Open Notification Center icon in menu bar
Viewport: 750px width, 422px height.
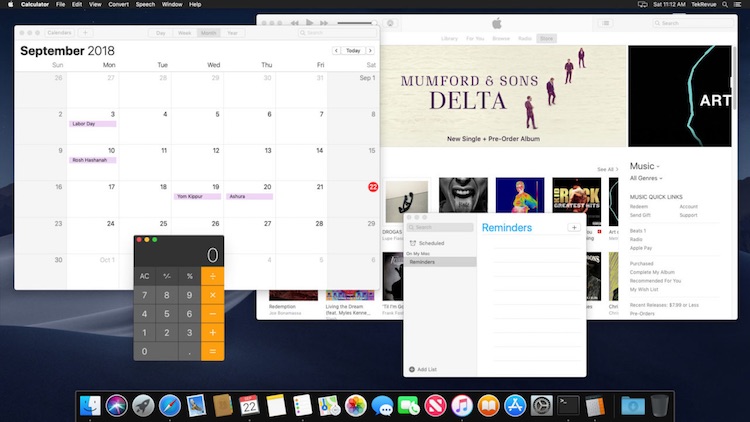738,4
